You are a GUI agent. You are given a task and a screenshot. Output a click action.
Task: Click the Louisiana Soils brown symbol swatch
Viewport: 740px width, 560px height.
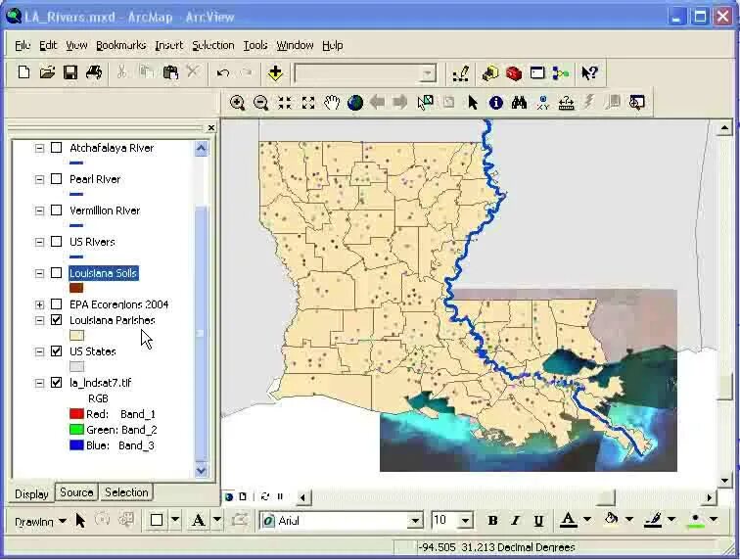76,288
